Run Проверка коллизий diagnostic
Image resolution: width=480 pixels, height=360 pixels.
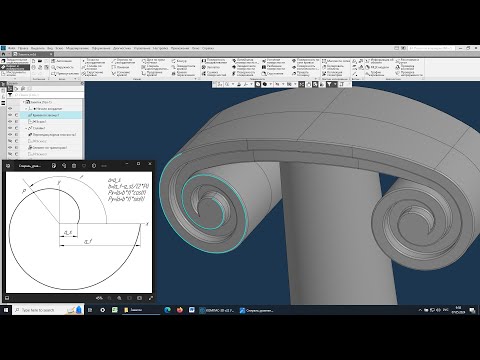(405, 67)
